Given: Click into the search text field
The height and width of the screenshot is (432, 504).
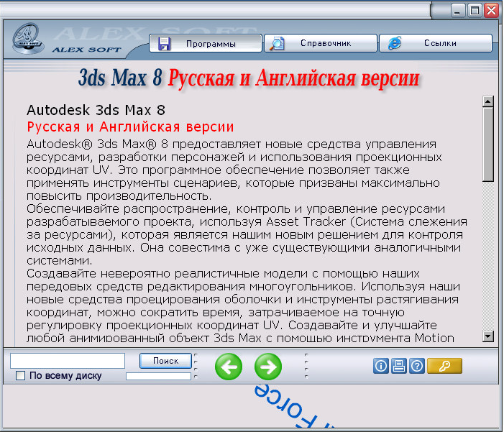Looking at the screenshot, I should (68, 361).
